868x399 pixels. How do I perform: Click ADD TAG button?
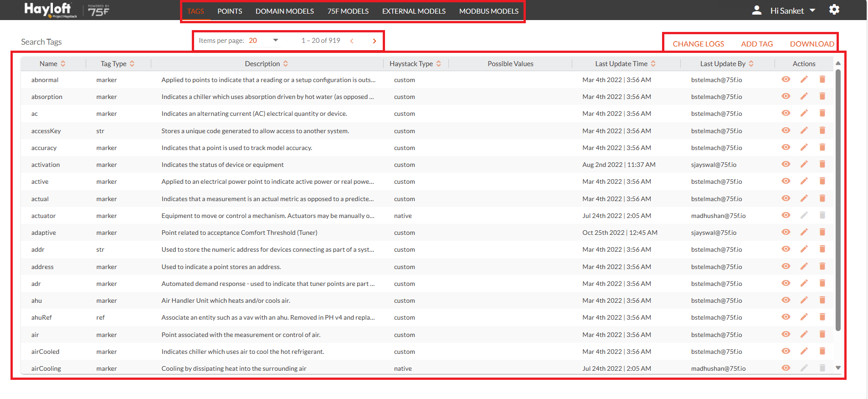click(x=757, y=44)
